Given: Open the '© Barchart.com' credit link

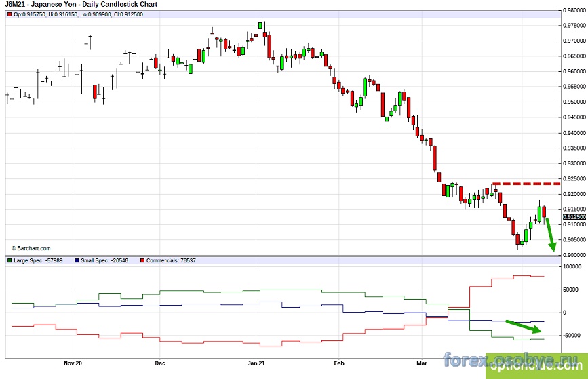Looking at the screenshot, I should pos(31,248).
